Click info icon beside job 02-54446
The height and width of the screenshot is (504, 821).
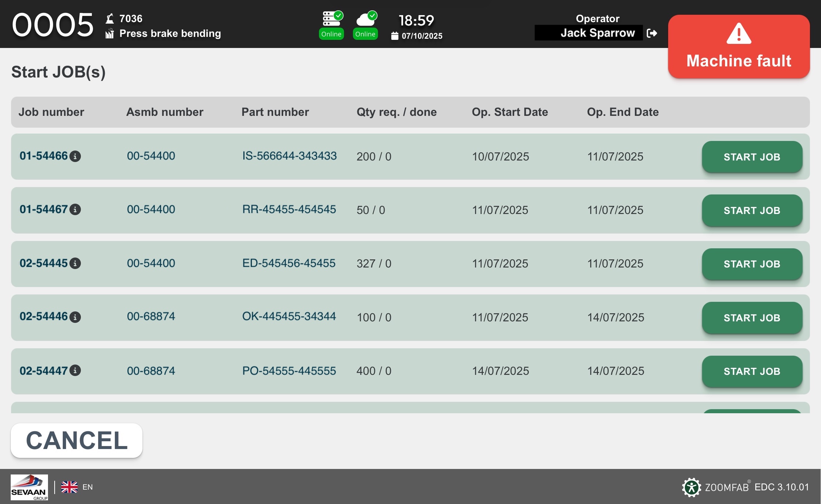coord(75,317)
